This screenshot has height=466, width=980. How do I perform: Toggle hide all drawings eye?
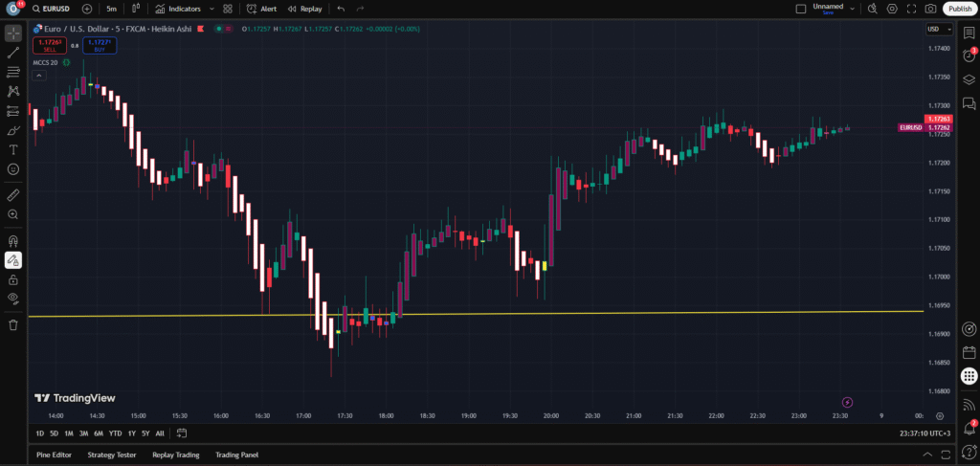coord(13,298)
